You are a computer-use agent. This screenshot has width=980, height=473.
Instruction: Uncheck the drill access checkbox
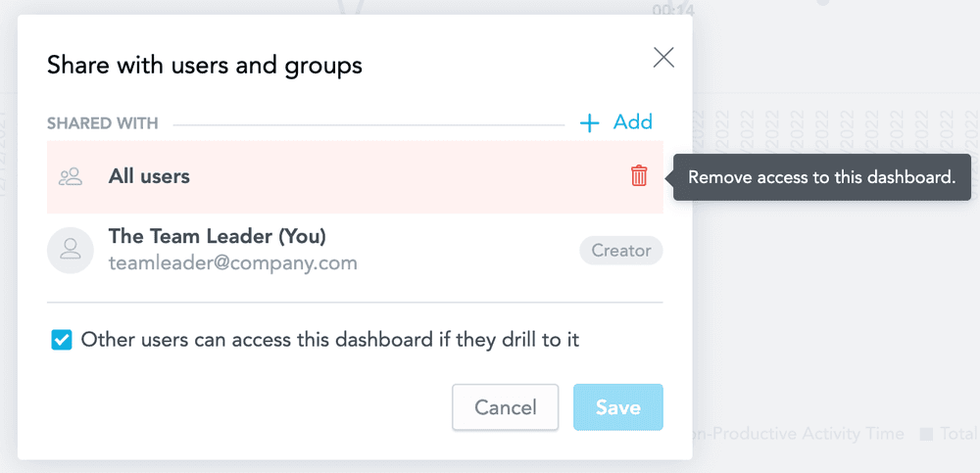coord(62,341)
